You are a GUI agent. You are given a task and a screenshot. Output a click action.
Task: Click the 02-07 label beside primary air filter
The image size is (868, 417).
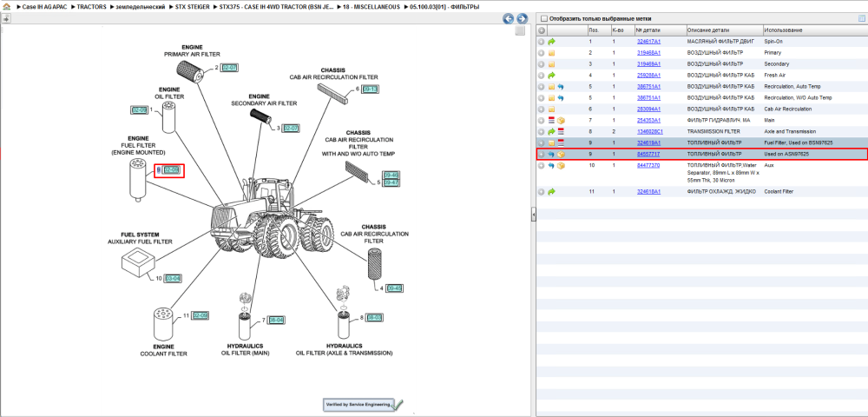[x=229, y=68]
